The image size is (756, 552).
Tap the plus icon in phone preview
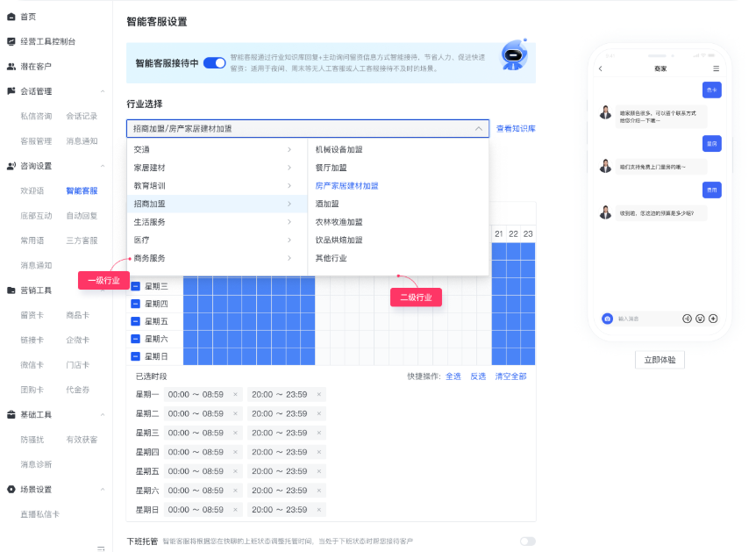coord(713,319)
